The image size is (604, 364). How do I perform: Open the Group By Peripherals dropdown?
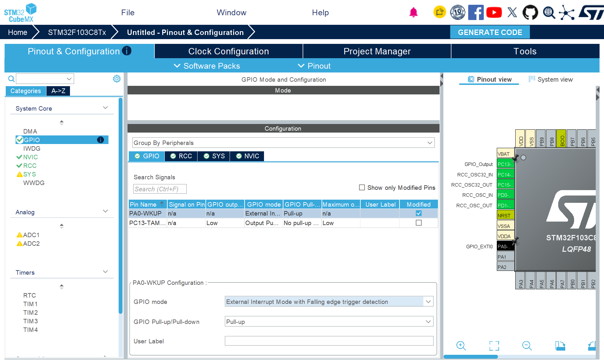point(283,143)
